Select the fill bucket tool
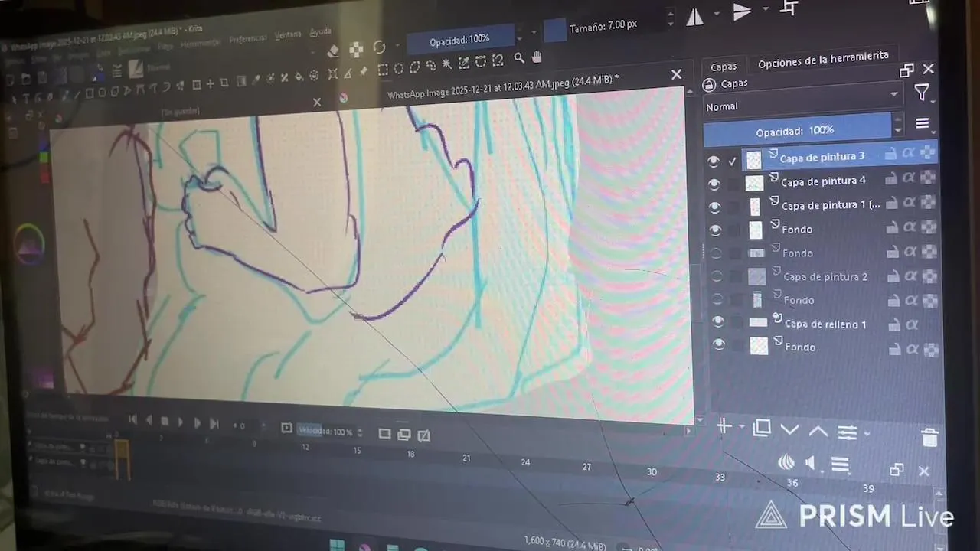The image size is (980, 551). click(299, 77)
